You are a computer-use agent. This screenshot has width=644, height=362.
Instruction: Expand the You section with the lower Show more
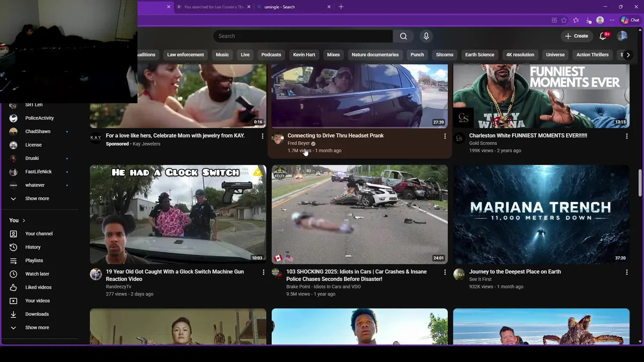click(x=37, y=328)
